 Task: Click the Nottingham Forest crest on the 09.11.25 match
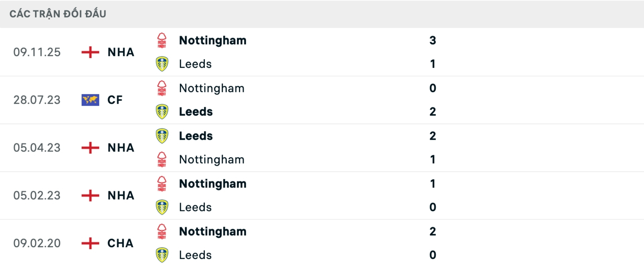(x=162, y=40)
